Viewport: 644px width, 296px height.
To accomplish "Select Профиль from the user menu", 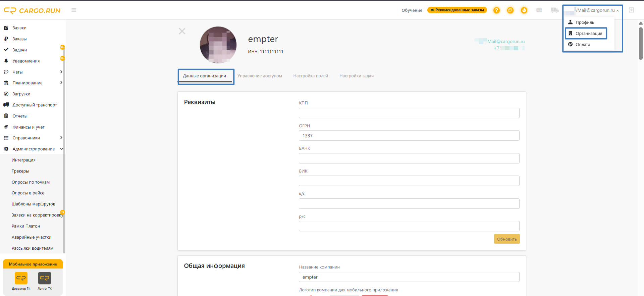I will [585, 22].
